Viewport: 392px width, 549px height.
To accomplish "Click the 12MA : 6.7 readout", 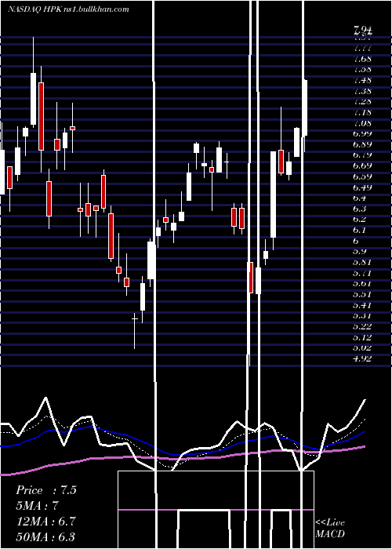I will (47, 522).
